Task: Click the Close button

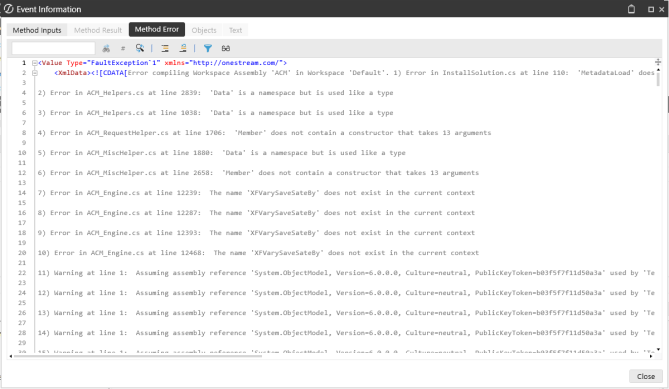Action: click(646, 376)
